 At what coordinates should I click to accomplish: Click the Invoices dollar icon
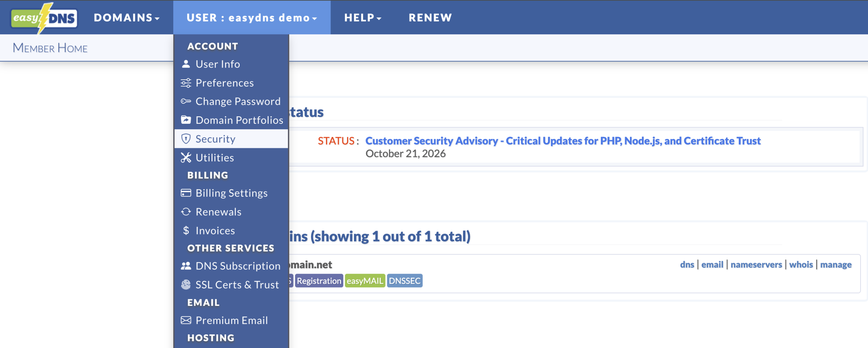pos(186,231)
